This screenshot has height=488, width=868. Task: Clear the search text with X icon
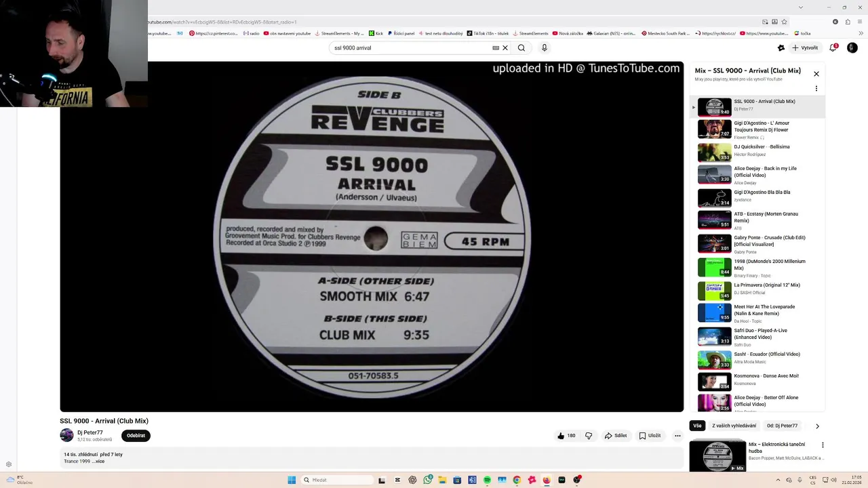point(505,48)
